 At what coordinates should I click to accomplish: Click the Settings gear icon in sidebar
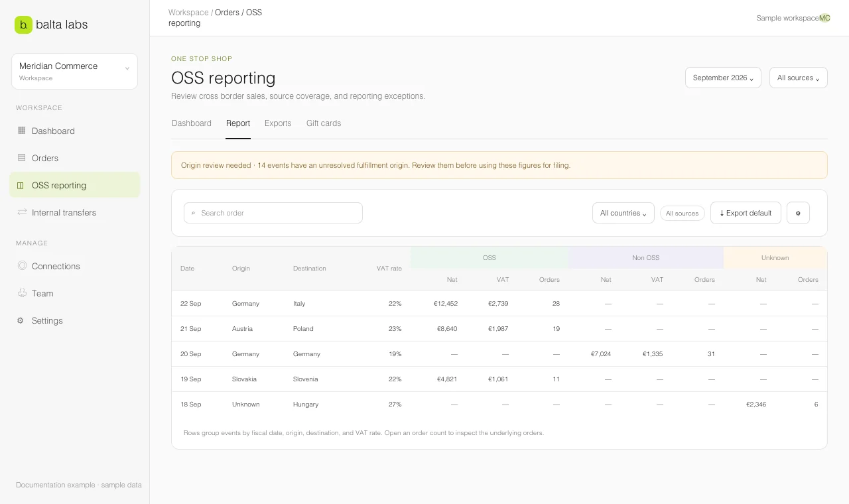(21, 320)
